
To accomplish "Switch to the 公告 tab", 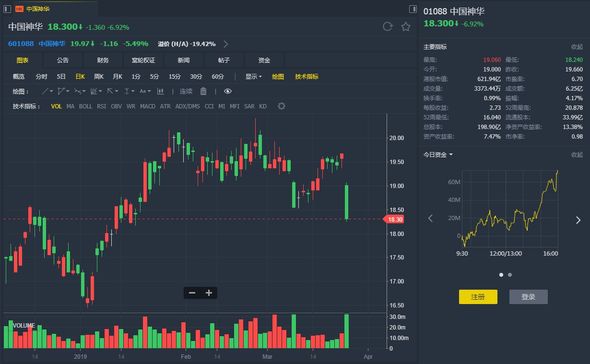I will point(63,60).
